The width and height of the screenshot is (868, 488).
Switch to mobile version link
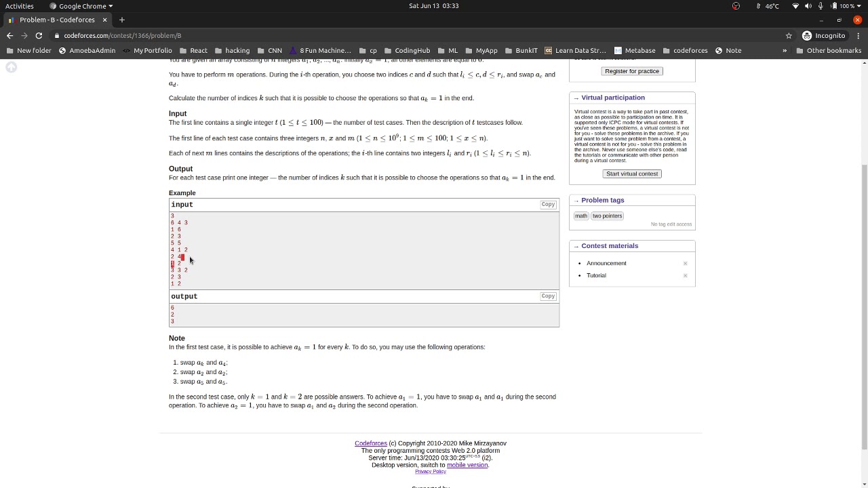(x=467, y=465)
